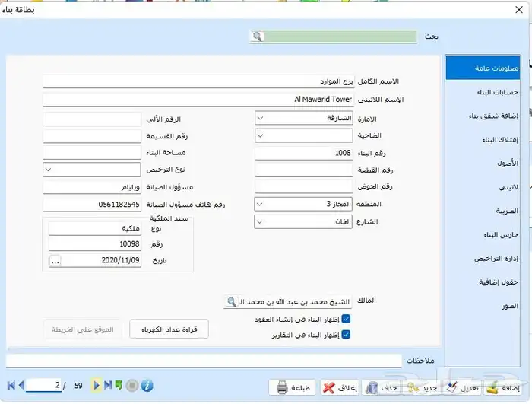This screenshot has width=532, height=404.
Task: Click the الإسم الكامل field
Action: click(x=199, y=81)
